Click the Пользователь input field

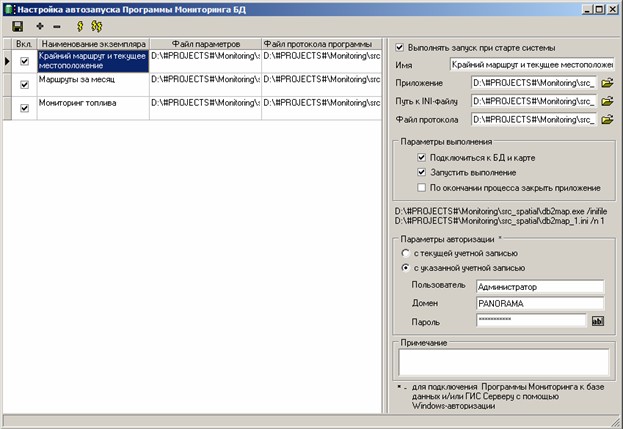point(540,285)
